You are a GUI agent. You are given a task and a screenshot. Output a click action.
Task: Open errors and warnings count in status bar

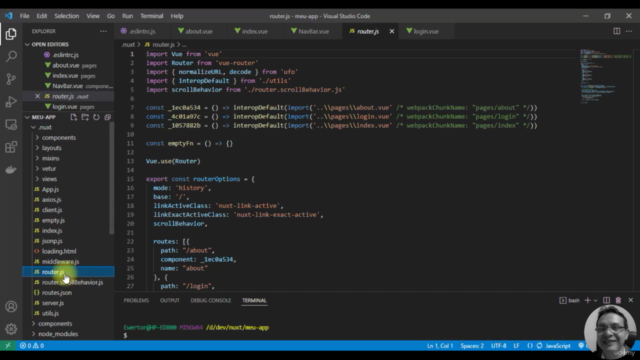pos(32,346)
